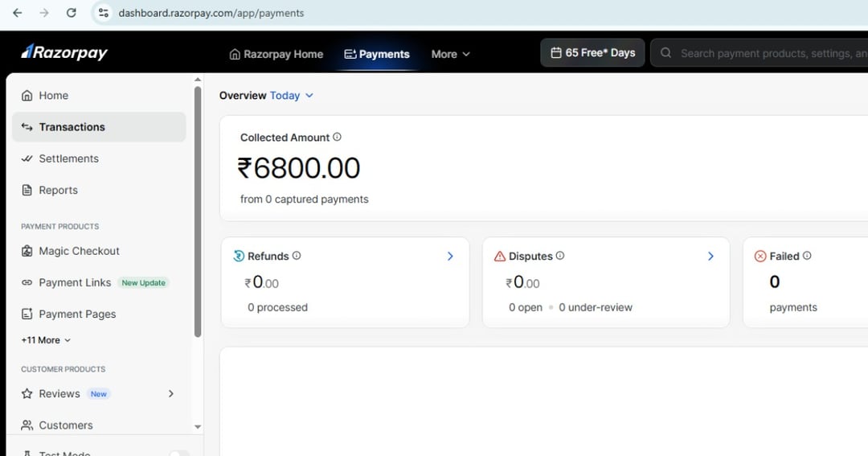The width and height of the screenshot is (868, 456).
Task: Reload the page with refresh icon
Action: pyautogui.click(x=72, y=13)
